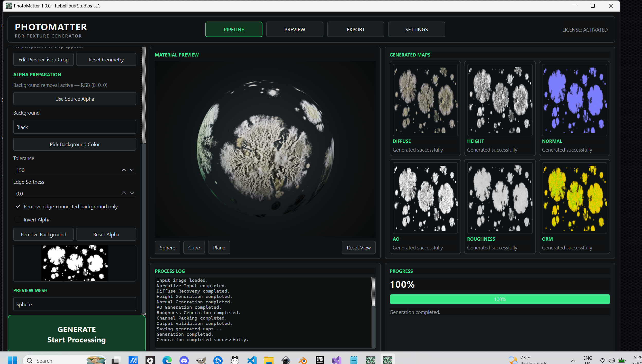This screenshot has width=642, height=364.
Task: Open the Preview Mesh dropdown showing Sphere
Action: point(75,304)
